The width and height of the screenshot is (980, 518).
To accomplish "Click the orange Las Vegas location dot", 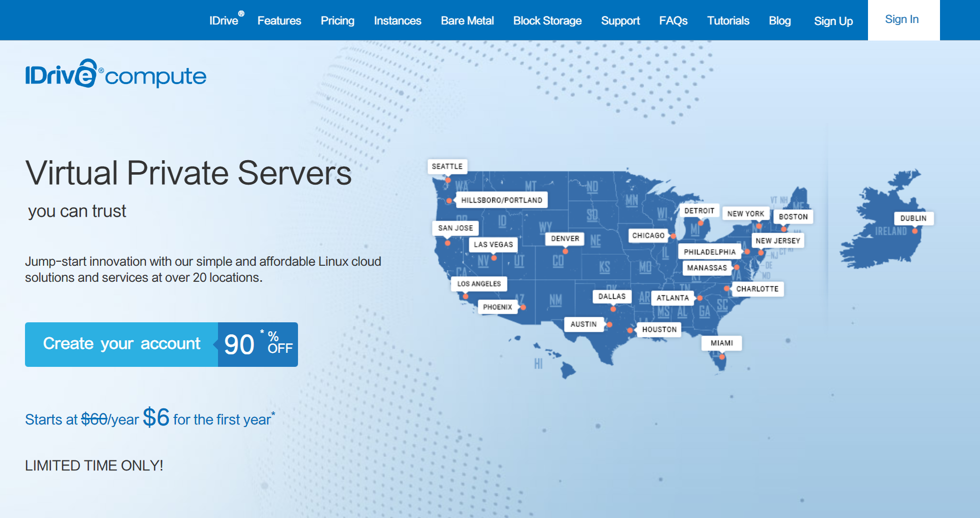I will [494, 258].
